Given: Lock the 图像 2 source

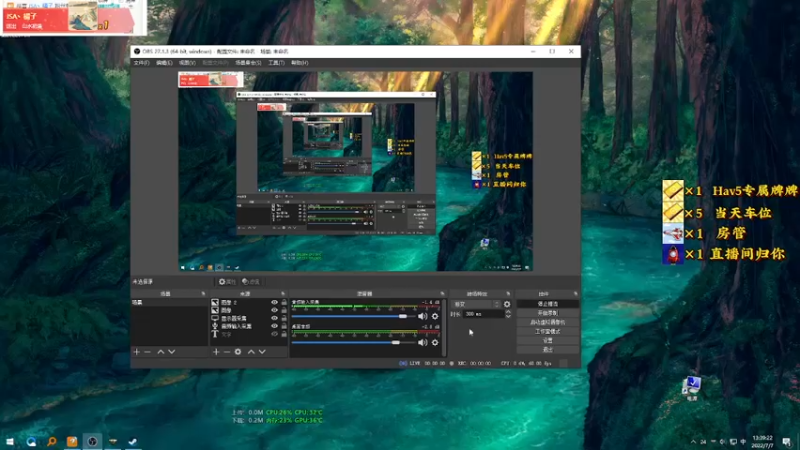Looking at the screenshot, I should pos(284,303).
